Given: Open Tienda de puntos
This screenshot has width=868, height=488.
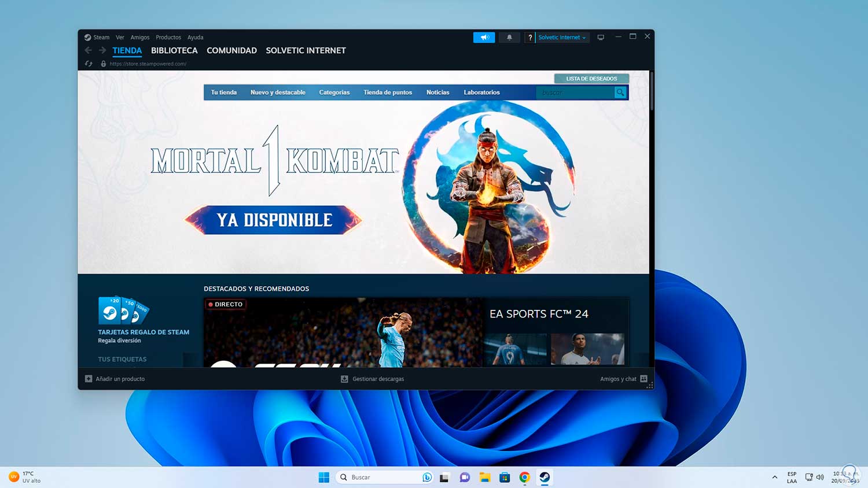Looking at the screenshot, I should coord(388,93).
